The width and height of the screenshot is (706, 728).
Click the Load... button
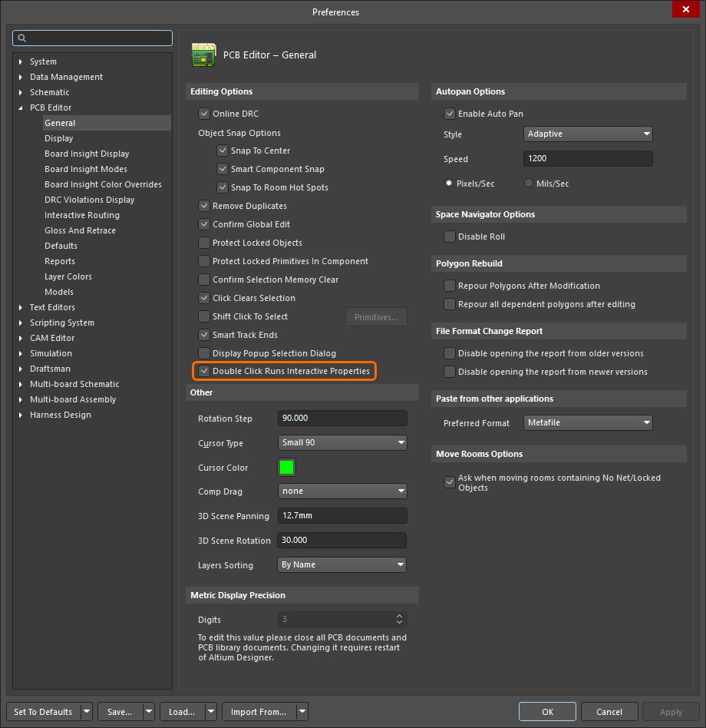[183, 712]
